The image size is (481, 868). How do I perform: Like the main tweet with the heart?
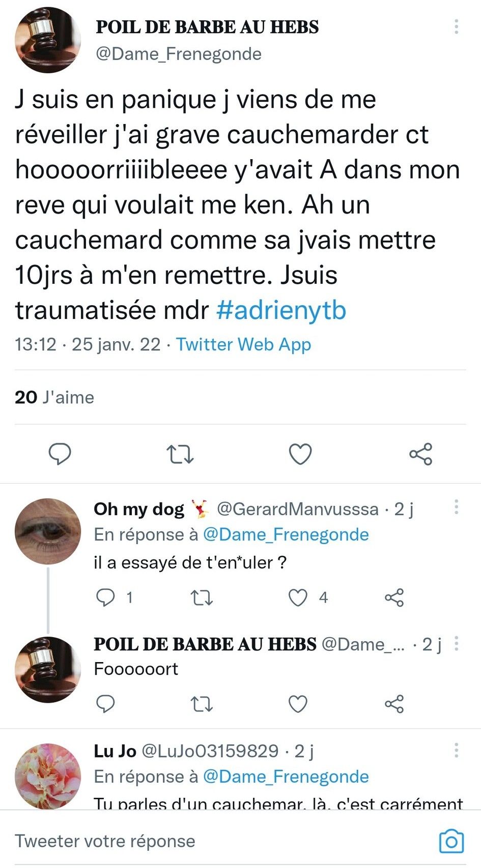coord(300,454)
